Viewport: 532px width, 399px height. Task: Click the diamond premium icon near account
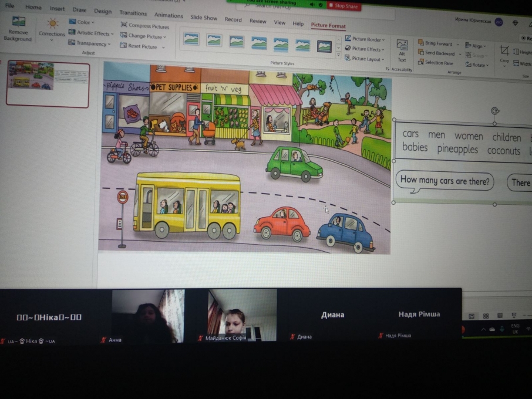coord(516,23)
